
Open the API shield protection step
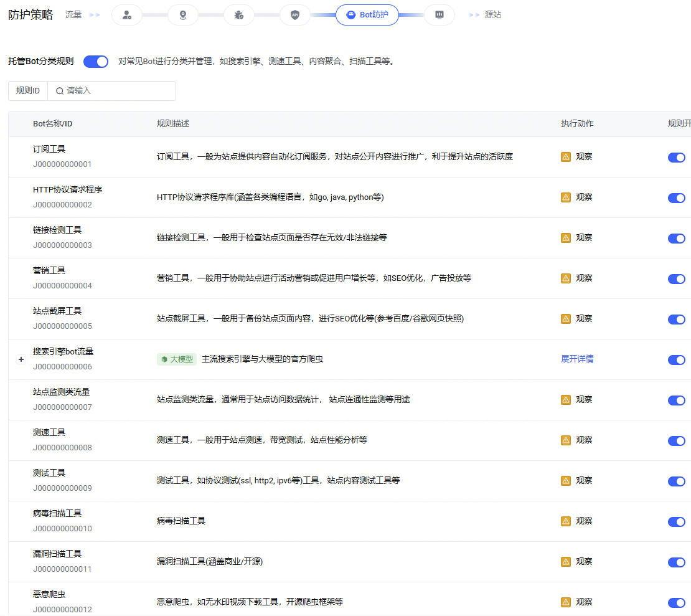coord(295,15)
